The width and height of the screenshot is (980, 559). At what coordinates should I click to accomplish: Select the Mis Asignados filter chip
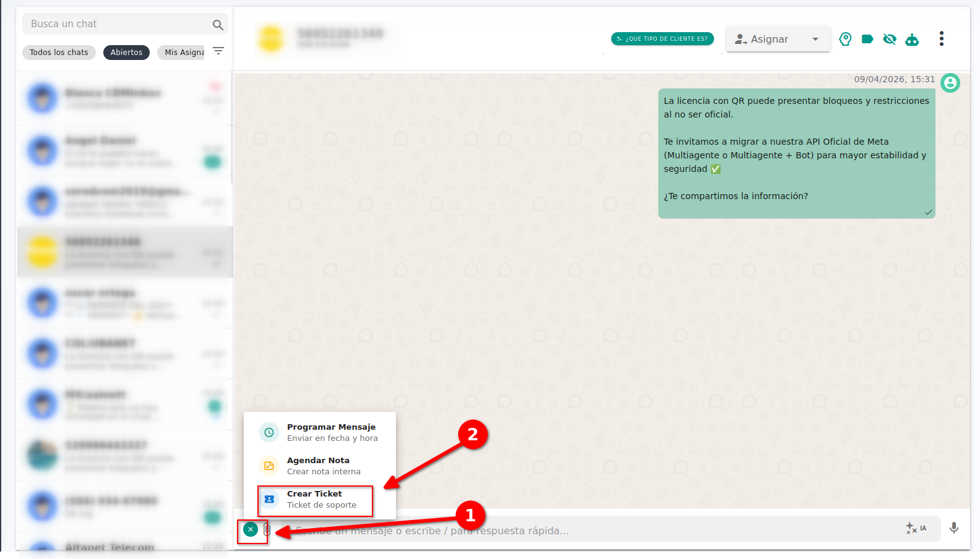pyautogui.click(x=184, y=53)
